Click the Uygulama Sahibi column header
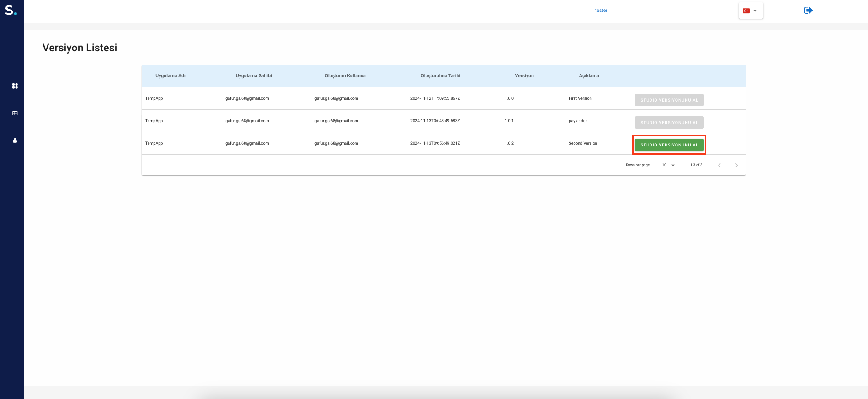 click(254, 76)
